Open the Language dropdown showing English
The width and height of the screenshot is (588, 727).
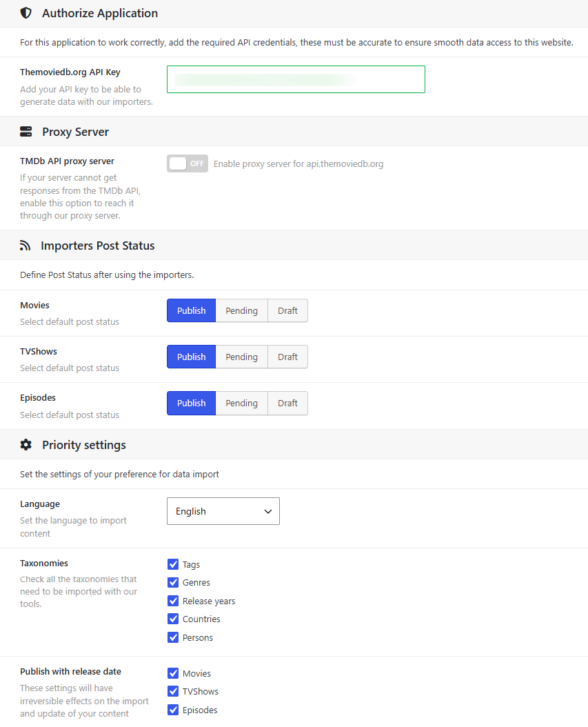coord(223,511)
